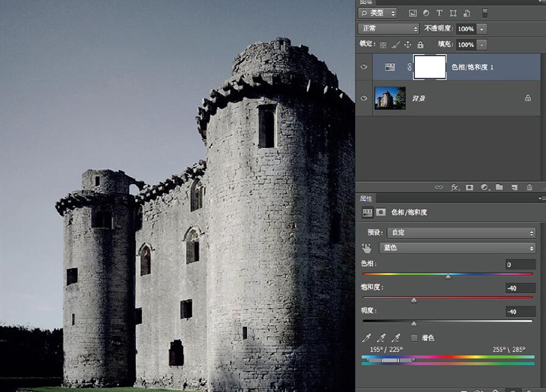This screenshot has width=546, height=392.
Task: Enable the Colorize (着色) checkbox
Action: 414,337
